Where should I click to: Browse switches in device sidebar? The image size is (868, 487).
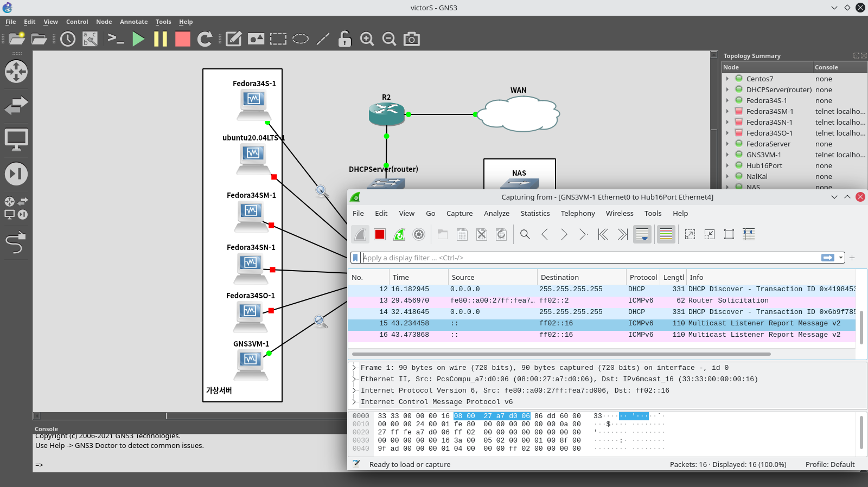click(x=16, y=105)
